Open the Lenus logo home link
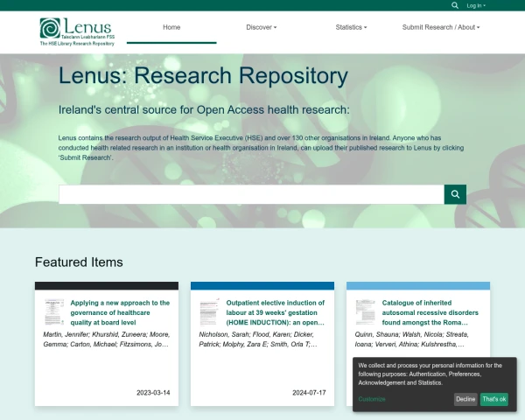 pyautogui.click(x=77, y=31)
